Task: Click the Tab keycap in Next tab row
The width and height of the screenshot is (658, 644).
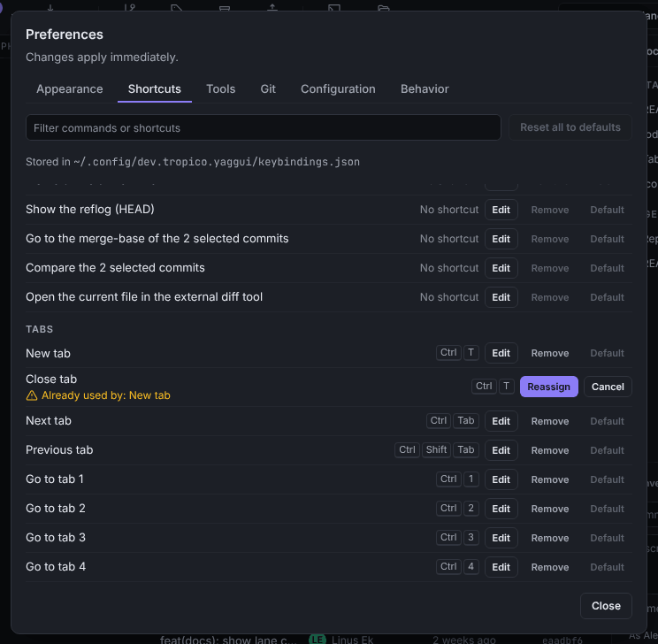Action: click(x=466, y=421)
